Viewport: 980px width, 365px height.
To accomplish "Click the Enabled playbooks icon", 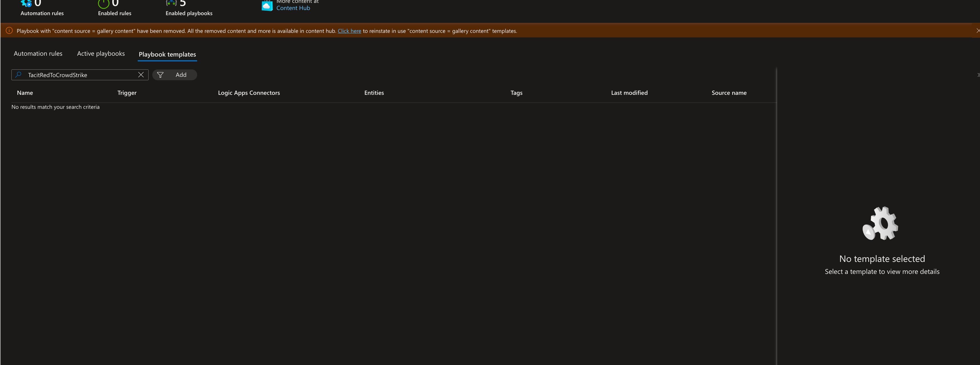I will (x=171, y=3).
